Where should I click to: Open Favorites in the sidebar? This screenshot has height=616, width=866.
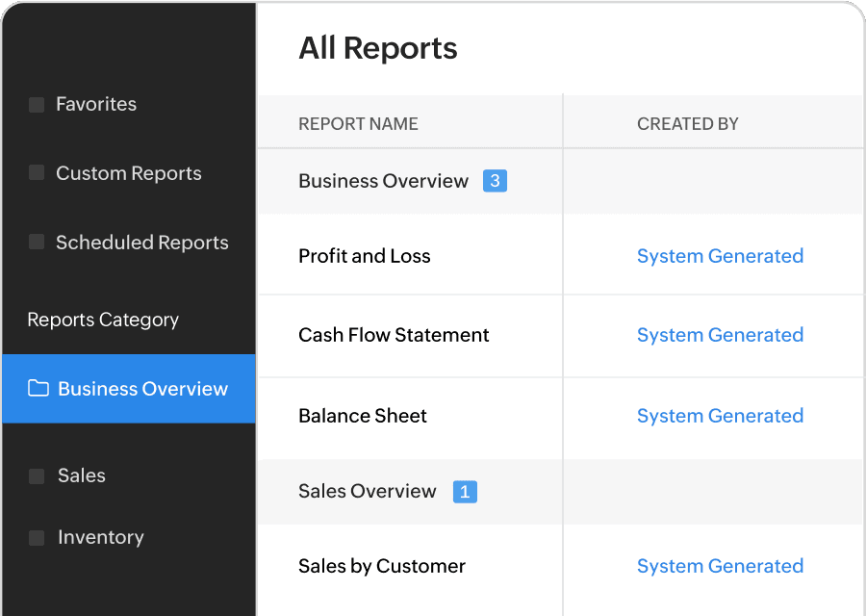pyautogui.click(x=96, y=104)
